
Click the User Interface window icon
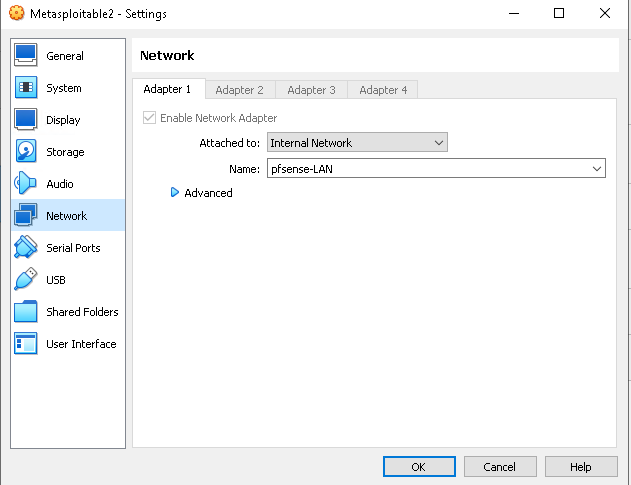coord(26,343)
